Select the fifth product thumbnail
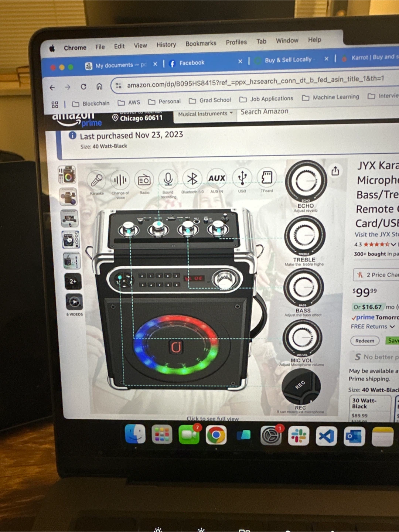This screenshot has height=532, width=399. tap(72, 261)
